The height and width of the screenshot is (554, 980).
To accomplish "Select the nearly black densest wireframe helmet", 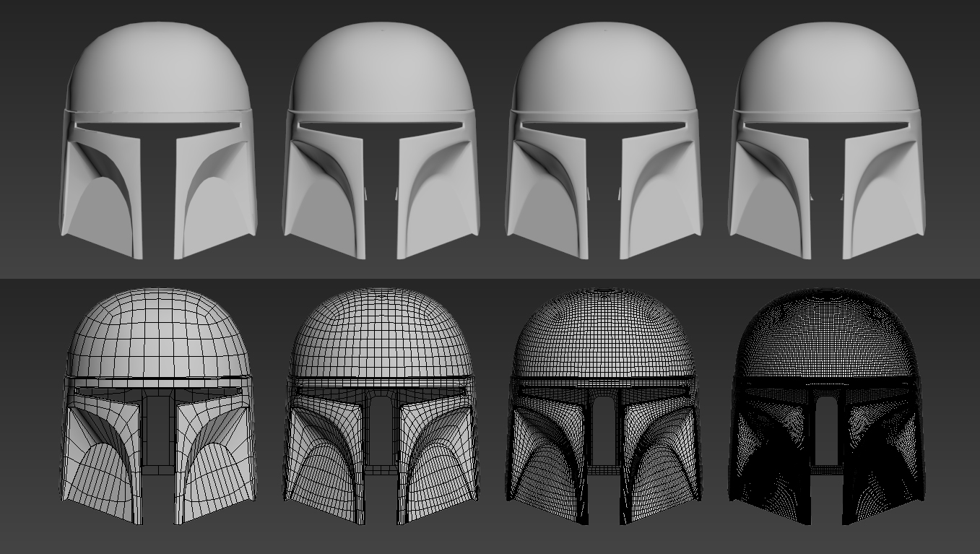I will pos(826,406).
